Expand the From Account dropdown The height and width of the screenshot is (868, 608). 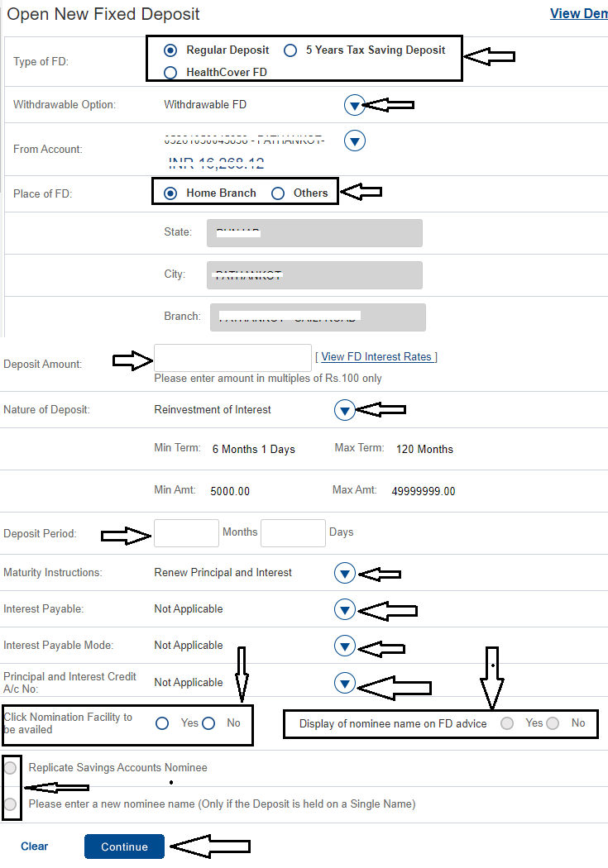354,141
